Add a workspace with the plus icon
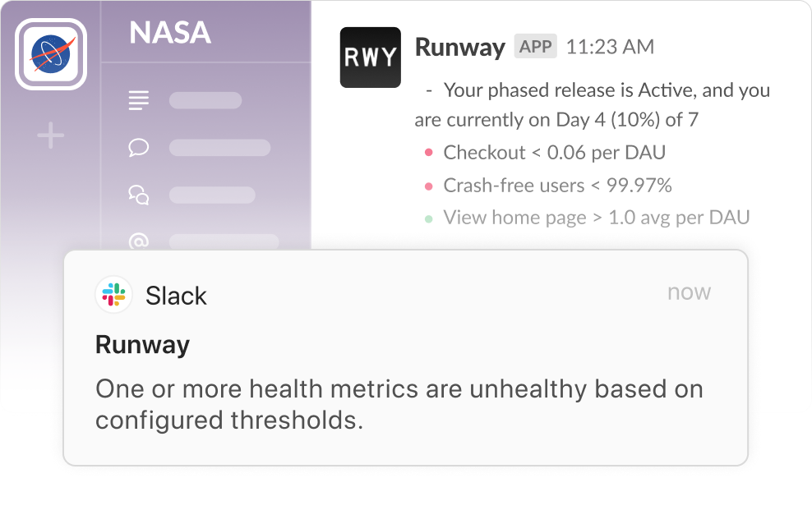The height and width of the screenshot is (524, 812). pos(51,136)
